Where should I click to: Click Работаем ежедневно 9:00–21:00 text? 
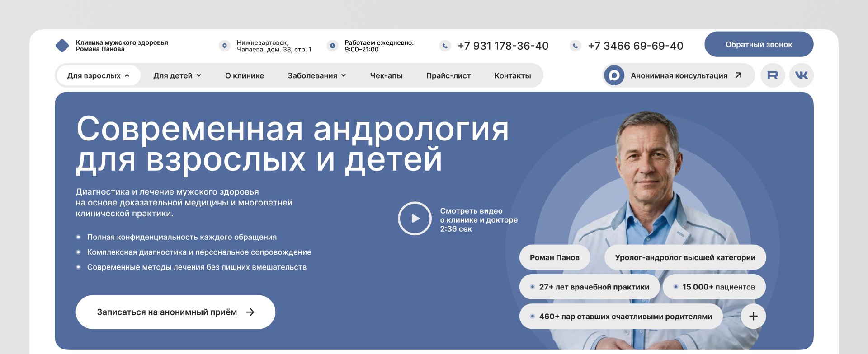379,46
